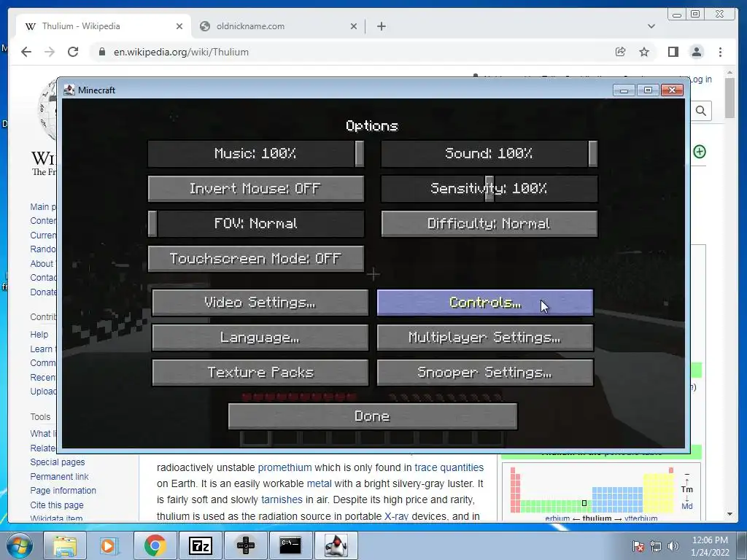
Task: Open the Windows Start menu
Action: pyautogui.click(x=20, y=545)
